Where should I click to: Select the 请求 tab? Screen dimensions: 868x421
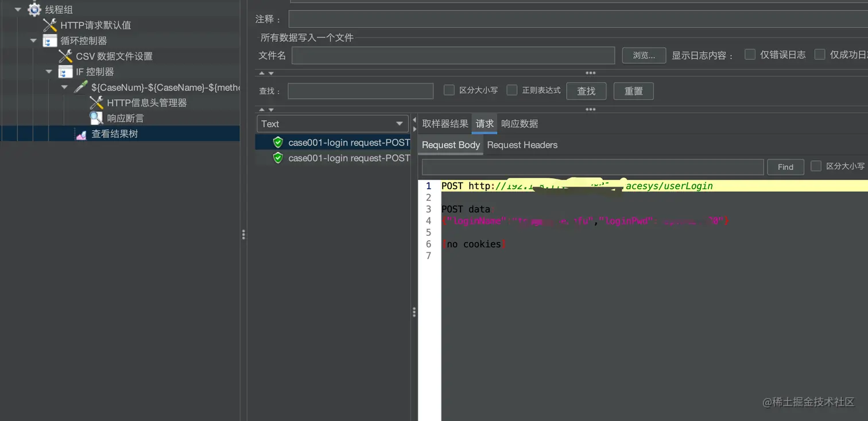click(485, 124)
